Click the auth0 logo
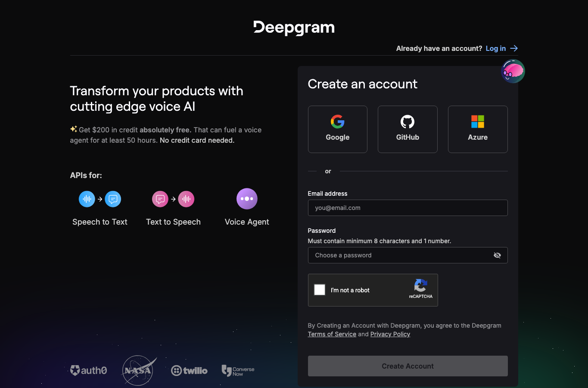Image resolution: width=588 pixels, height=388 pixels. click(x=89, y=370)
